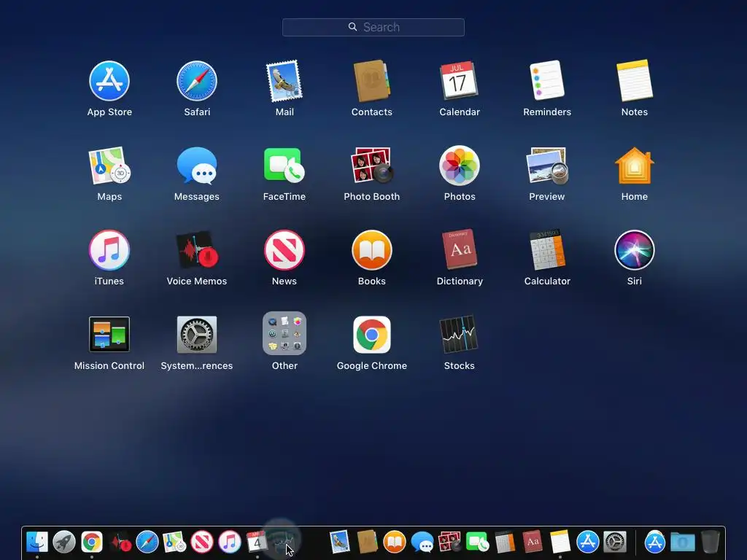Open App Store from the Launchpad grid
The image size is (747, 560).
[109, 81]
